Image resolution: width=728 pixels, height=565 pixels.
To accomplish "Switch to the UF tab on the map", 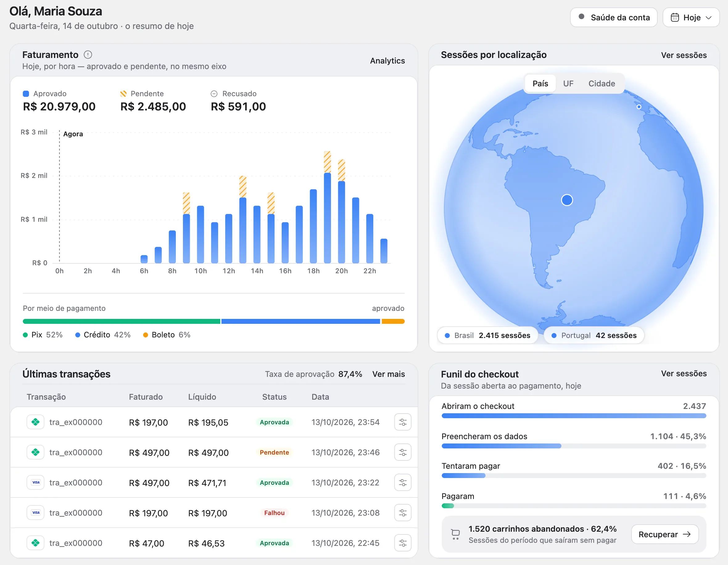I will (x=568, y=83).
